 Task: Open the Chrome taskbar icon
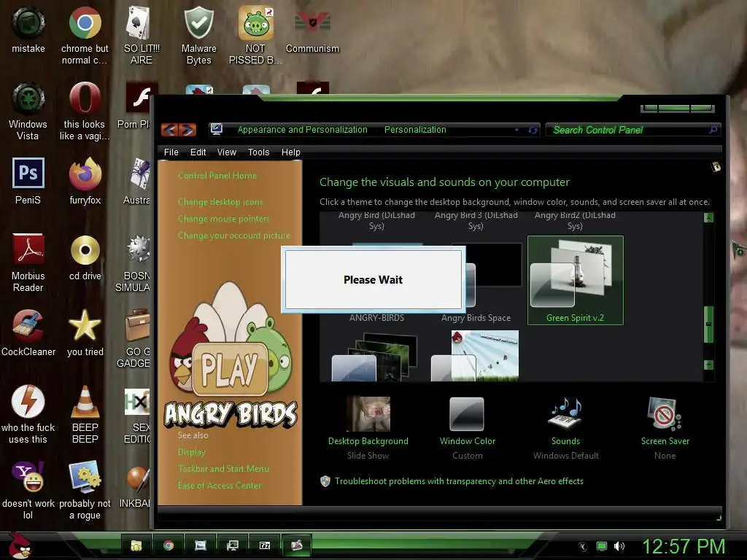click(x=169, y=545)
